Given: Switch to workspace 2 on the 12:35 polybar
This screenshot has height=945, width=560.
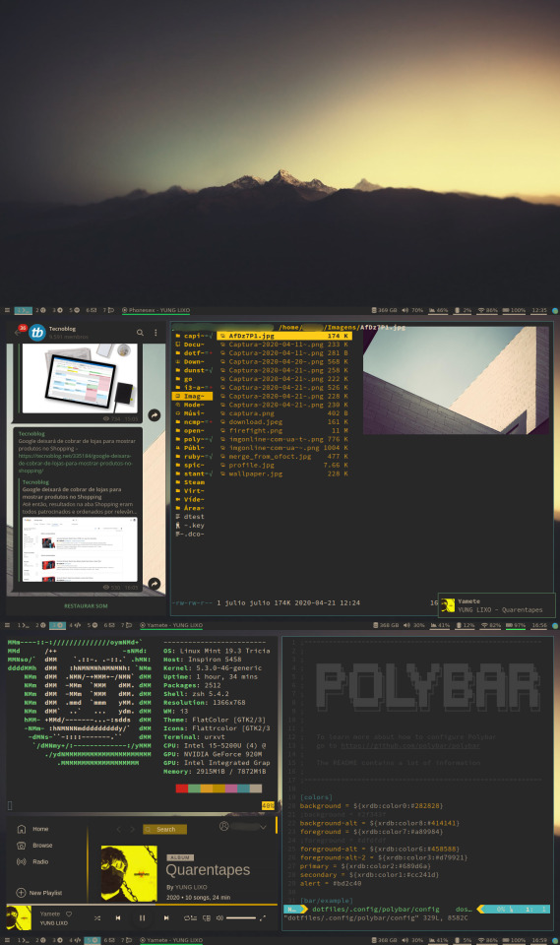Looking at the screenshot, I should [x=40, y=310].
